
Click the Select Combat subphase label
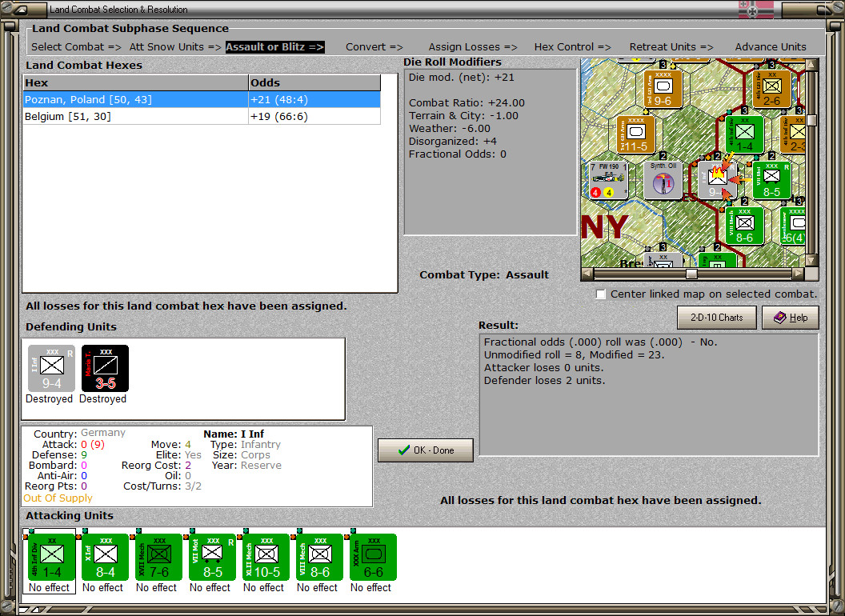[76, 47]
